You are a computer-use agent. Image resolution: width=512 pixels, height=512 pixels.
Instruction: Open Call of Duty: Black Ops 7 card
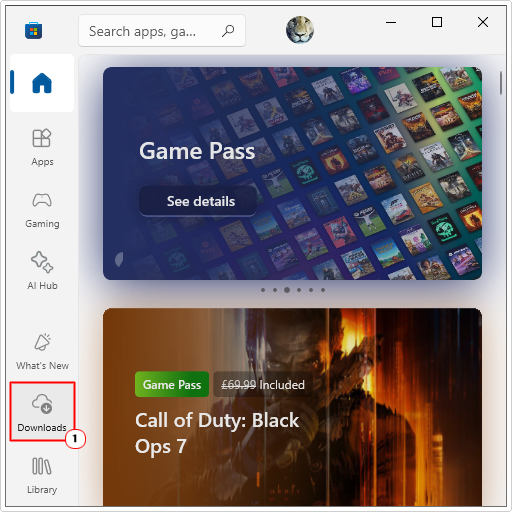(x=292, y=407)
